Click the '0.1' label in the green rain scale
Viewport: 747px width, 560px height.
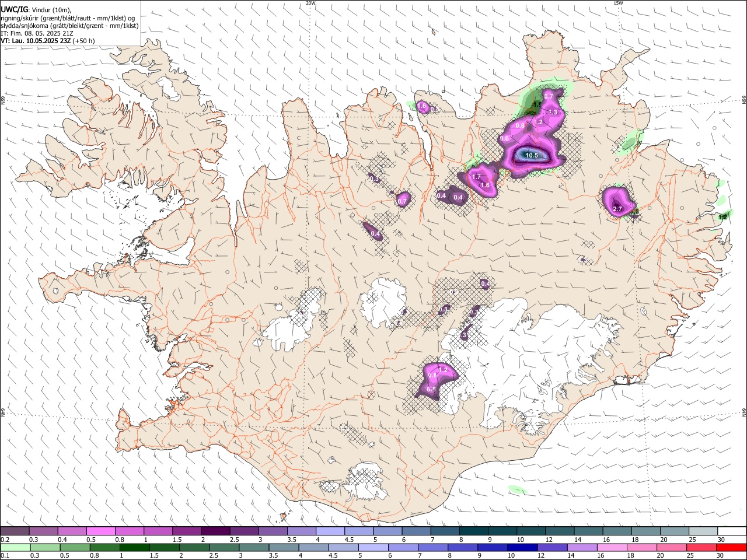click(5, 556)
